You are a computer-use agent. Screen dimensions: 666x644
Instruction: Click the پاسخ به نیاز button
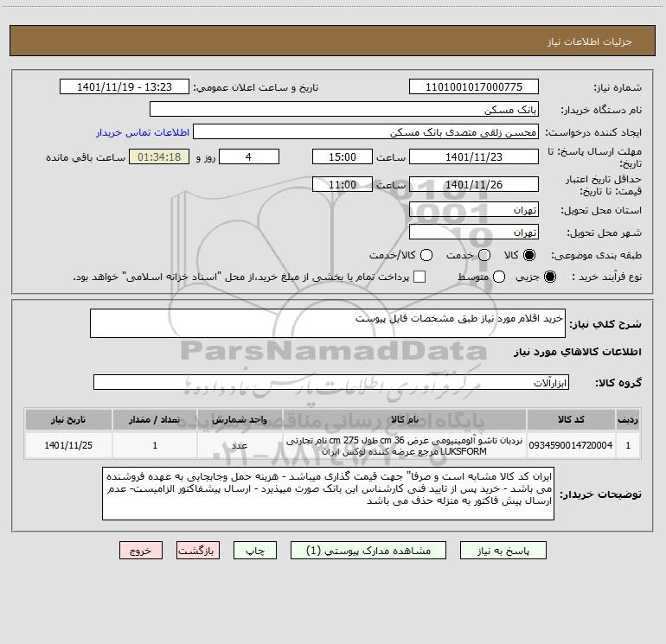(x=503, y=551)
